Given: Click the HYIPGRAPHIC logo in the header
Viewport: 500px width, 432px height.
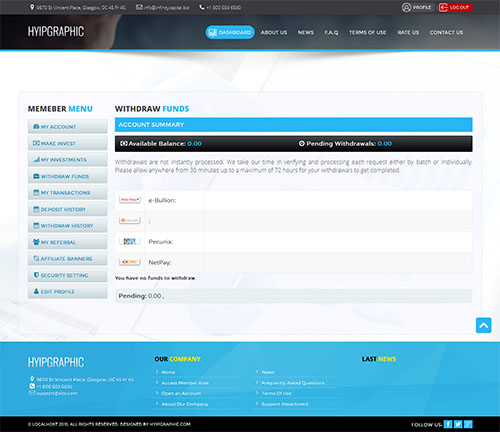Looking at the screenshot, I should coord(56,31).
